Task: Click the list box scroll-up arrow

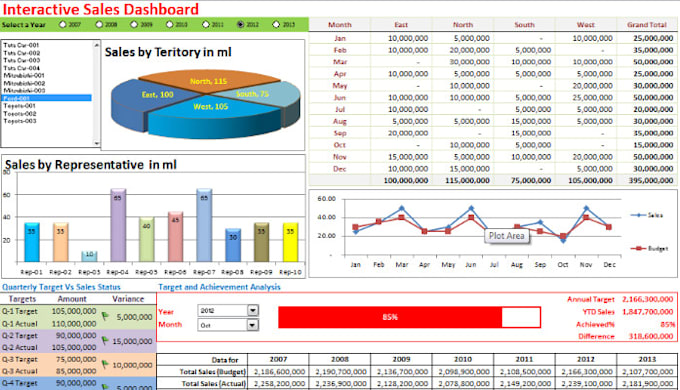Action: (97, 45)
